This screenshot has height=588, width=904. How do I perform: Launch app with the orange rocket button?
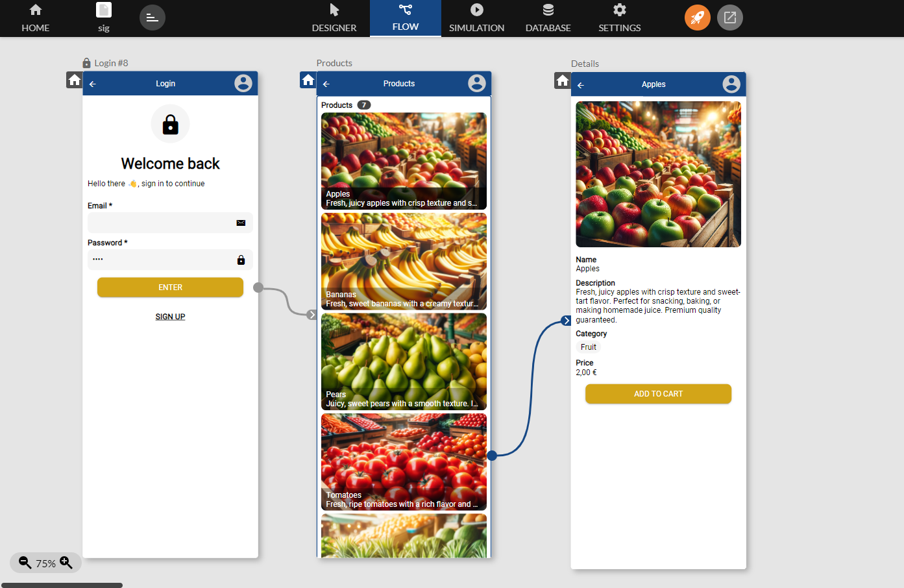(x=698, y=18)
